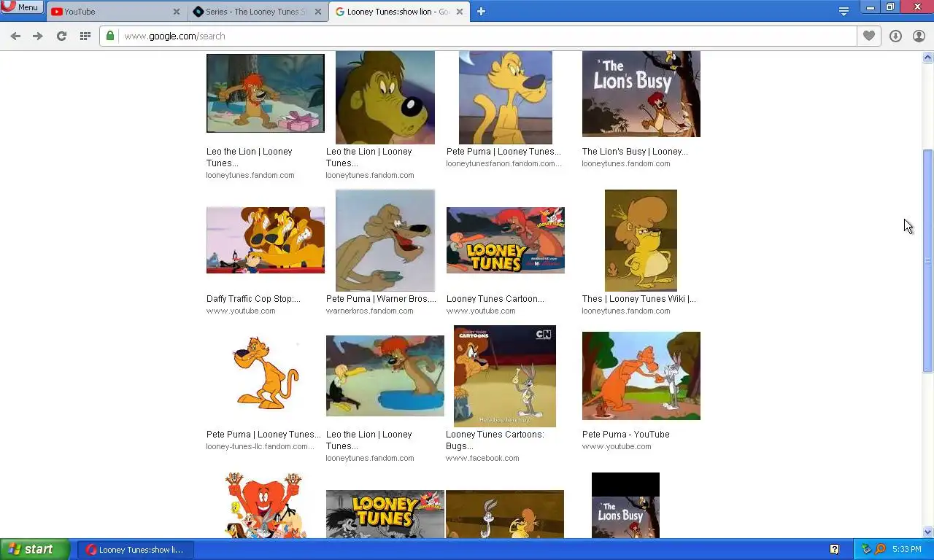The height and width of the screenshot is (560, 934).
Task: Open the tab list menu icon
Action: tap(844, 11)
